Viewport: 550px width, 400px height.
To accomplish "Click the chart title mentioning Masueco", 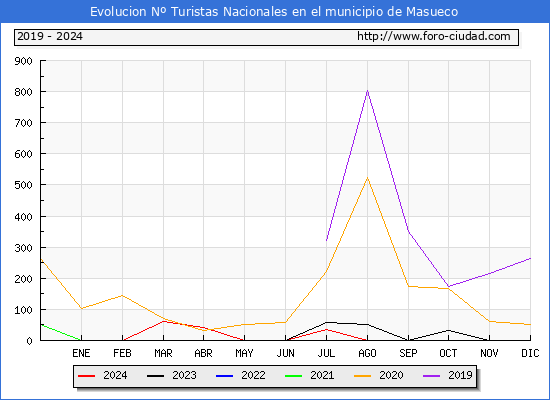I will click(274, 12).
